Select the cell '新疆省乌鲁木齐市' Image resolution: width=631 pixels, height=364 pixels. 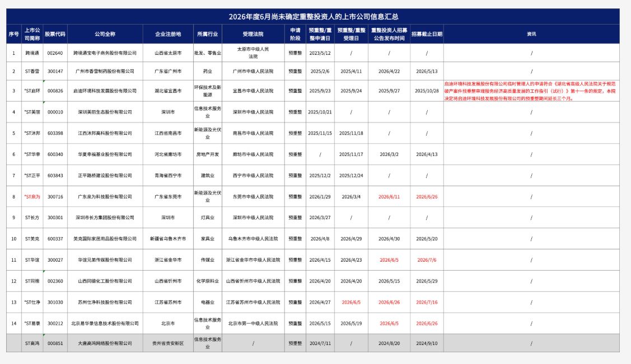168,239
